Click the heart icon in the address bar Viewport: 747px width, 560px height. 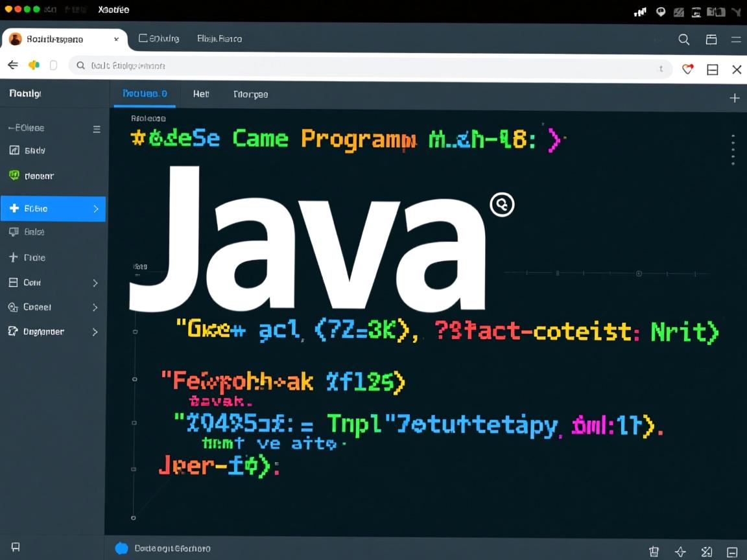point(687,69)
